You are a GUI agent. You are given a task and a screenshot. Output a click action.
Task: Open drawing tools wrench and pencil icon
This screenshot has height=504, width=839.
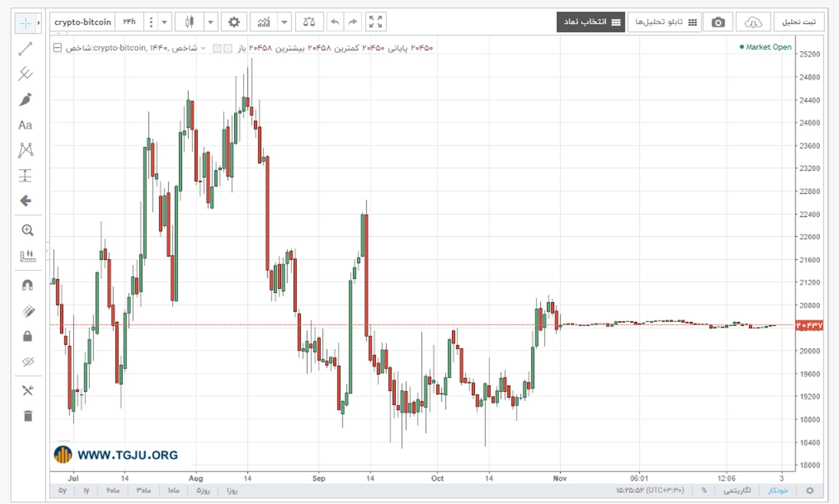(28, 390)
